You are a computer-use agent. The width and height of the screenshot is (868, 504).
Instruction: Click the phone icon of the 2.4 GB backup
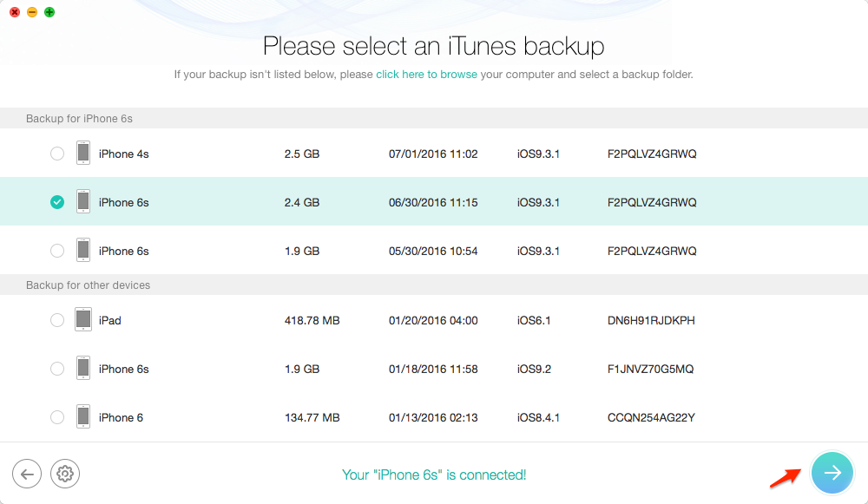coord(83,202)
